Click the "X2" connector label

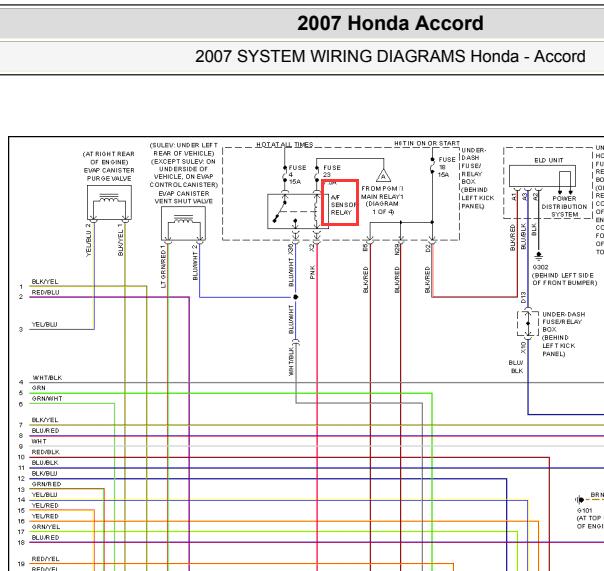(312, 247)
